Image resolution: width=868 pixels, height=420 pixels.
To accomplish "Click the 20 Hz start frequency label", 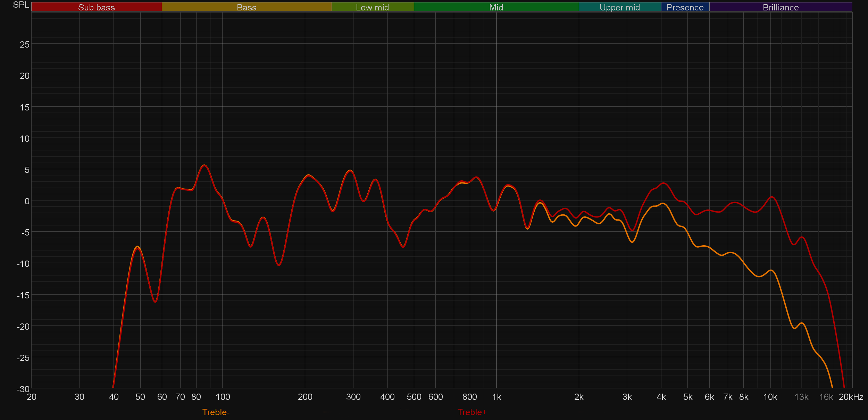I will (x=32, y=397).
